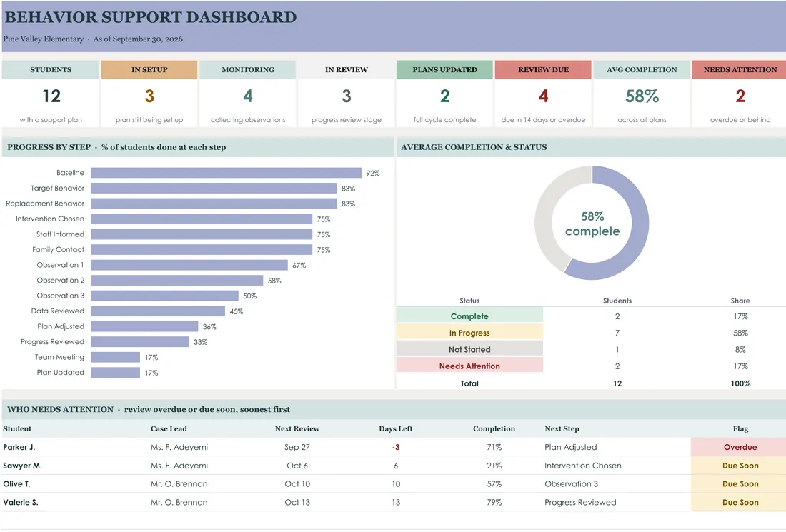The height and width of the screenshot is (532, 786).
Task: Click the Share column header
Action: [x=740, y=301]
